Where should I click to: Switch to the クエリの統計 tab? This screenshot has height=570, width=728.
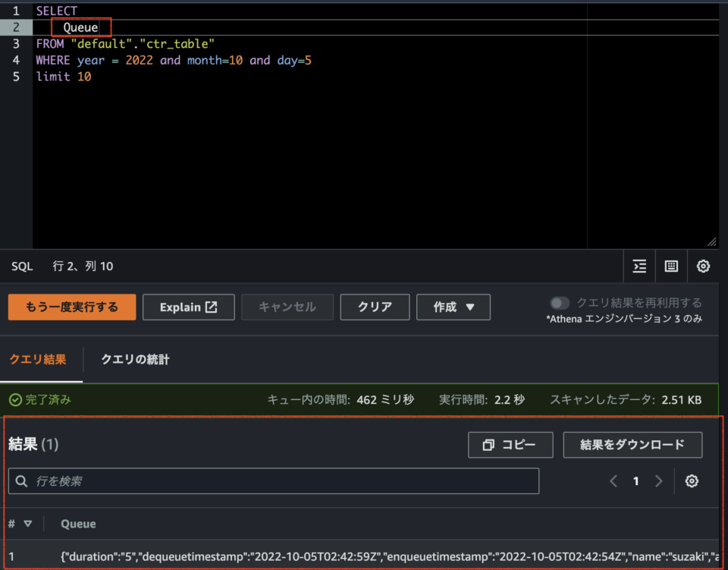pos(135,359)
